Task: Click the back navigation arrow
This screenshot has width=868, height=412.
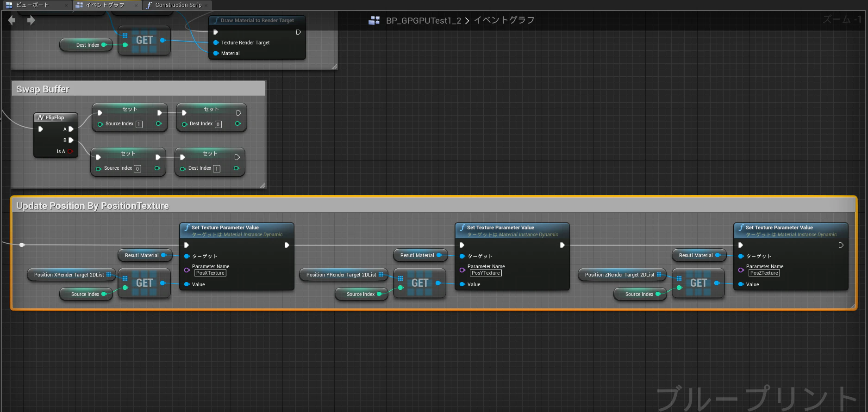Action: click(12, 20)
